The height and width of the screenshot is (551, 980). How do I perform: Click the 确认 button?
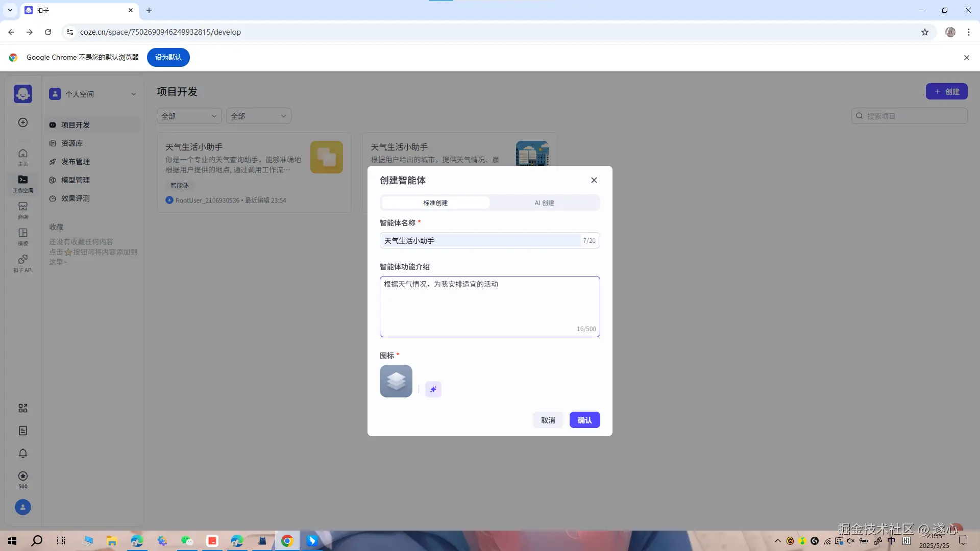pos(584,420)
